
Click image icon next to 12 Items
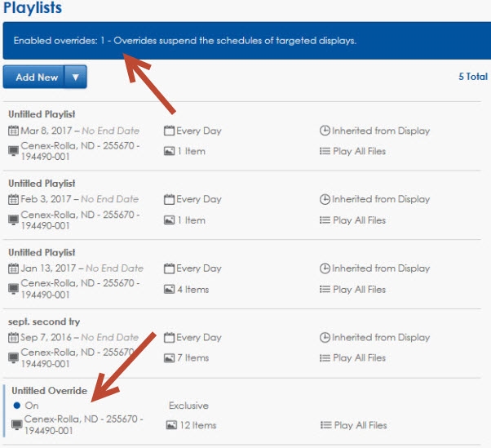tap(171, 425)
